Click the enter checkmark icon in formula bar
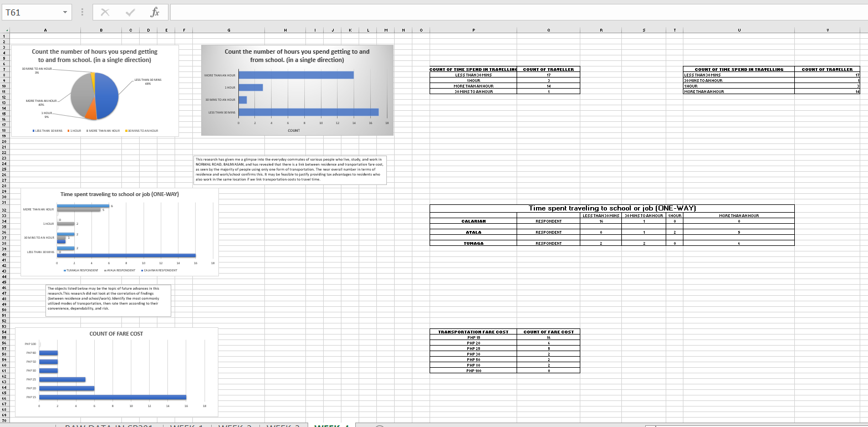868x427 pixels. [131, 12]
